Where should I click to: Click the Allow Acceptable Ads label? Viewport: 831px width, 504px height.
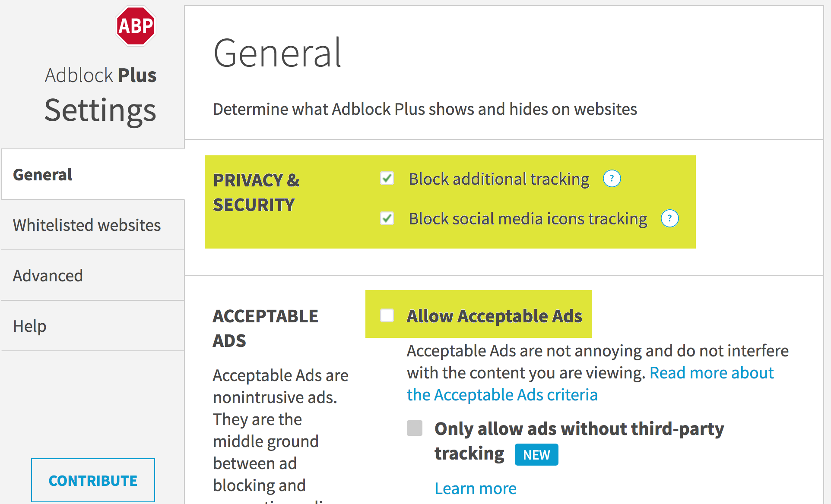pos(495,316)
